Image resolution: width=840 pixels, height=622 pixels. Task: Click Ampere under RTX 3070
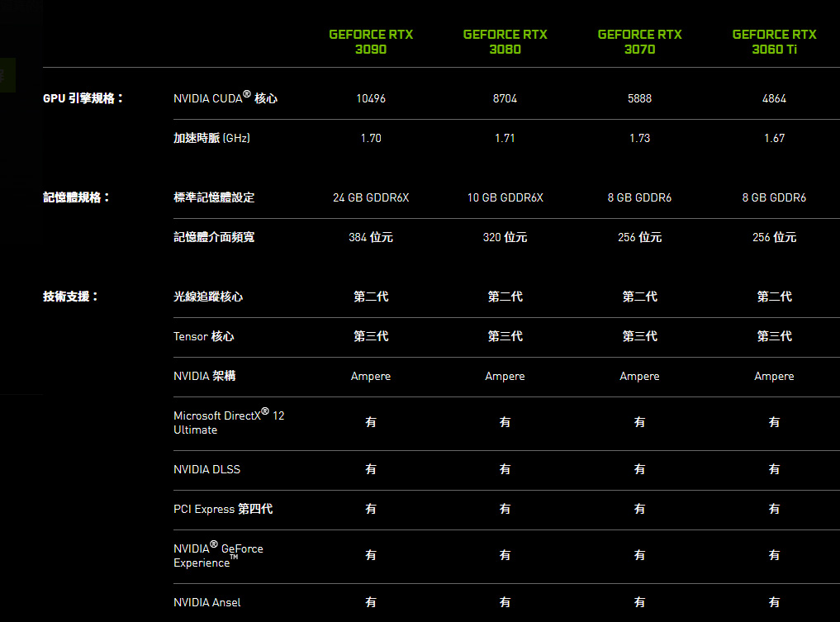click(639, 377)
